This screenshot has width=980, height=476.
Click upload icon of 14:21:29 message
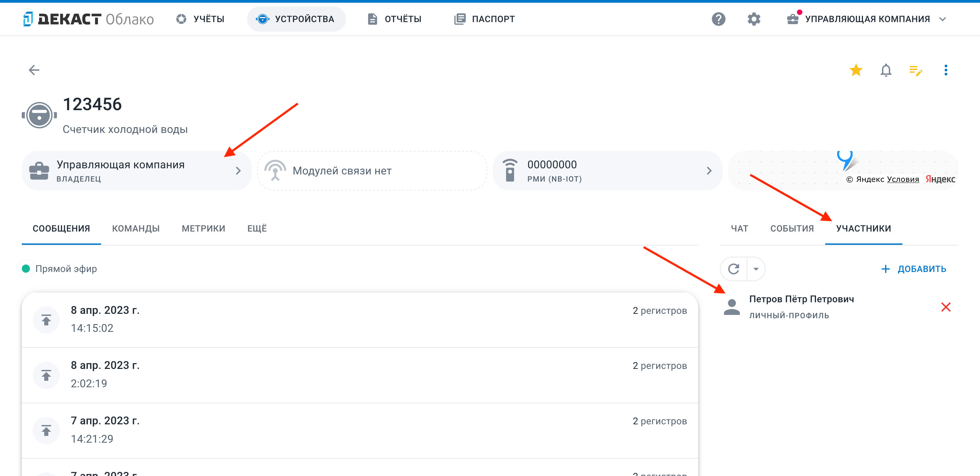tap(46, 430)
